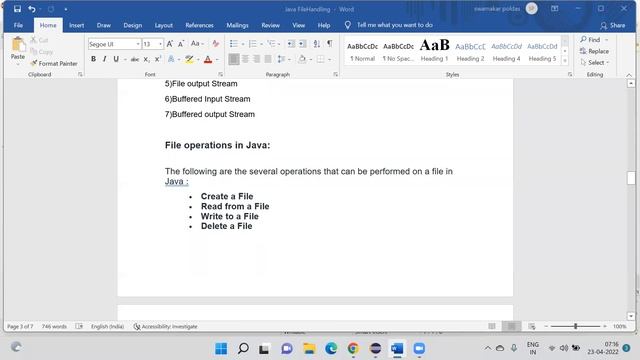Open File Explorer from the taskbar
Screen dimensions: 640x360
309,349
